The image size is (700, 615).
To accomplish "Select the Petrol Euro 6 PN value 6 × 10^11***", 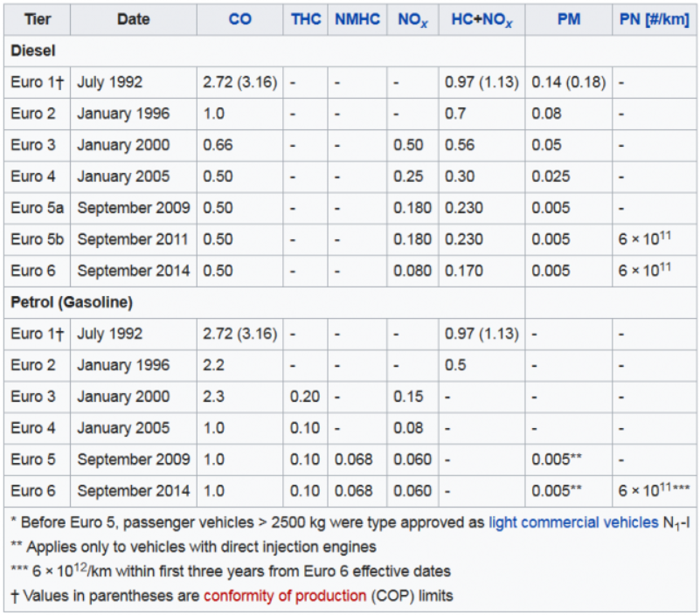I will pos(654,489).
